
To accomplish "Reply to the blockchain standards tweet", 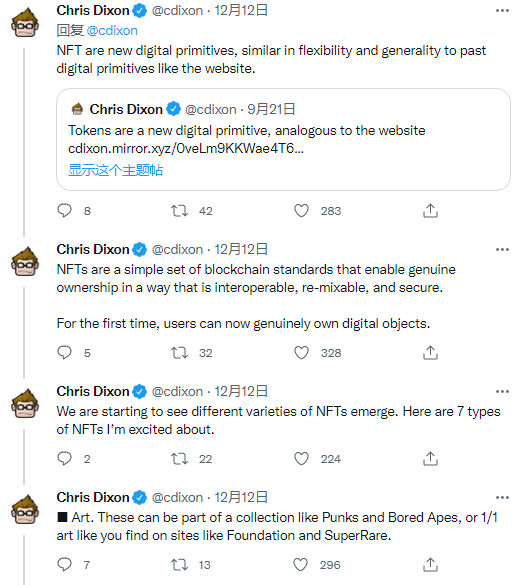I will click(64, 353).
